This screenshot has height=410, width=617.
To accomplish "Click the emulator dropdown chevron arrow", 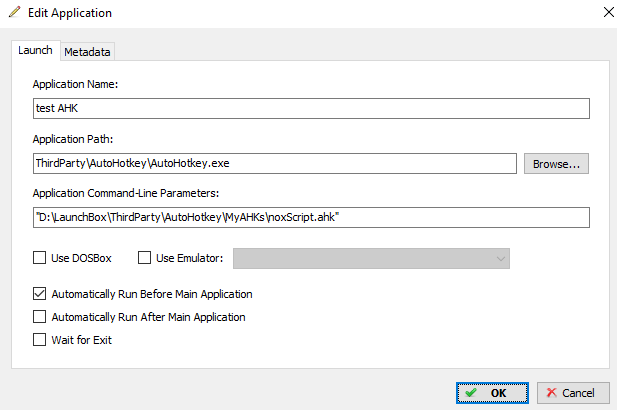I will (501, 259).
